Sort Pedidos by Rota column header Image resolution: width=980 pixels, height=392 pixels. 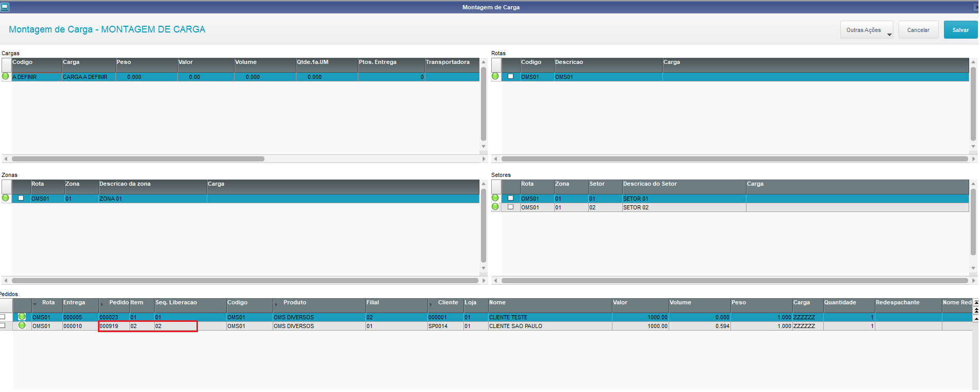[x=47, y=305]
